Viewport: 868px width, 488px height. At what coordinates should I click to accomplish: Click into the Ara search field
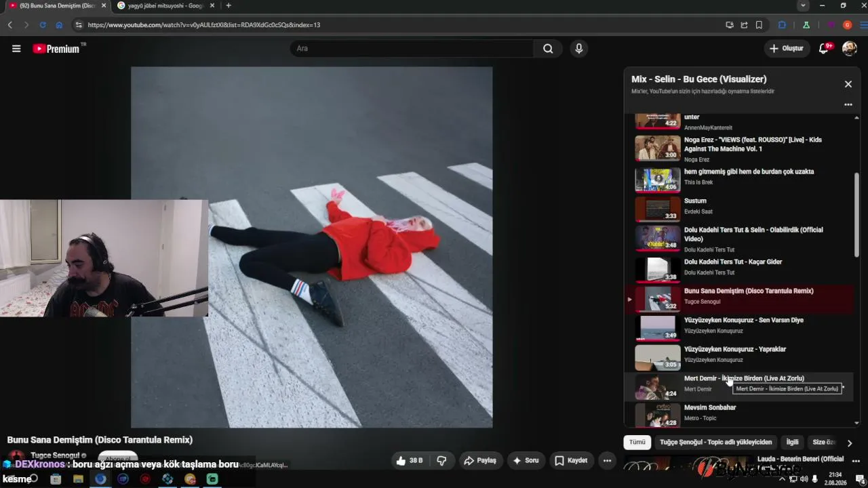point(412,48)
